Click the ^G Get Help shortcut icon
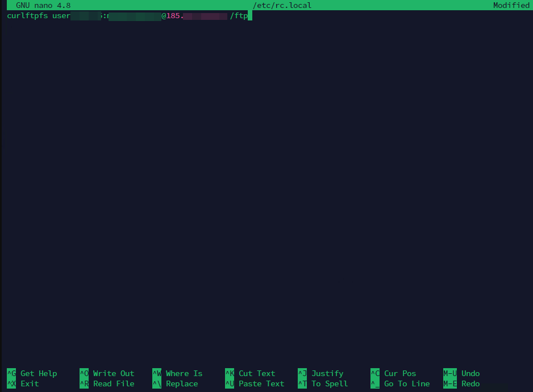The image size is (533, 392). point(10,373)
